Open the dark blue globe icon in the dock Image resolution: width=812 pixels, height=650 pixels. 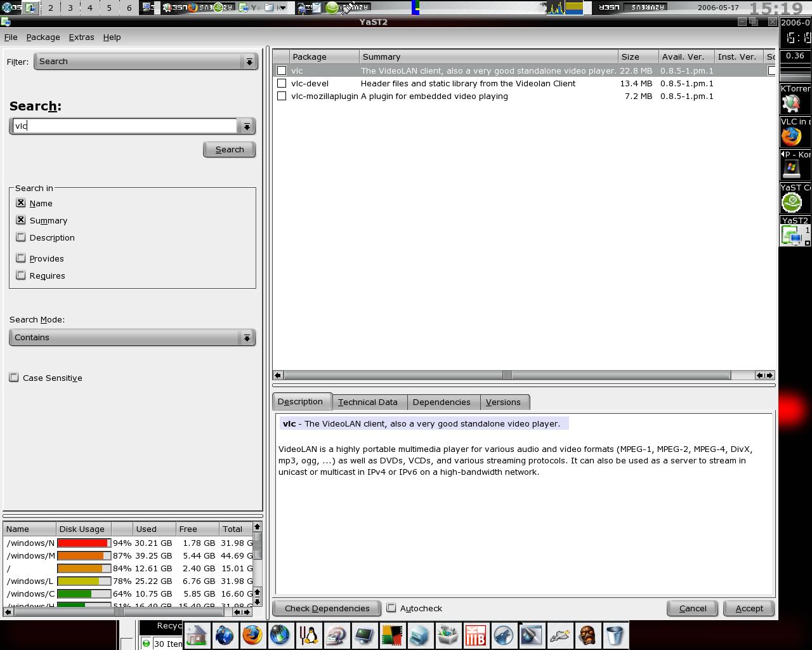(225, 635)
